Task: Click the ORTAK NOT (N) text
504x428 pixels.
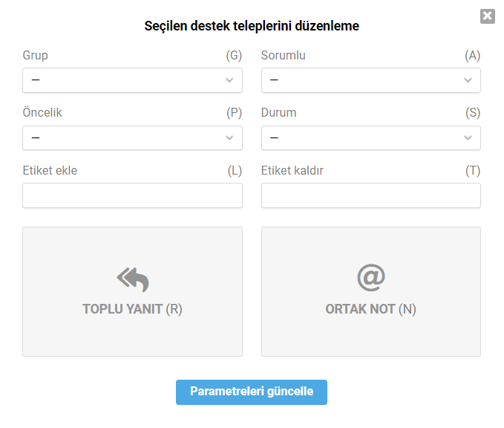Action: [x=371, y=309]
